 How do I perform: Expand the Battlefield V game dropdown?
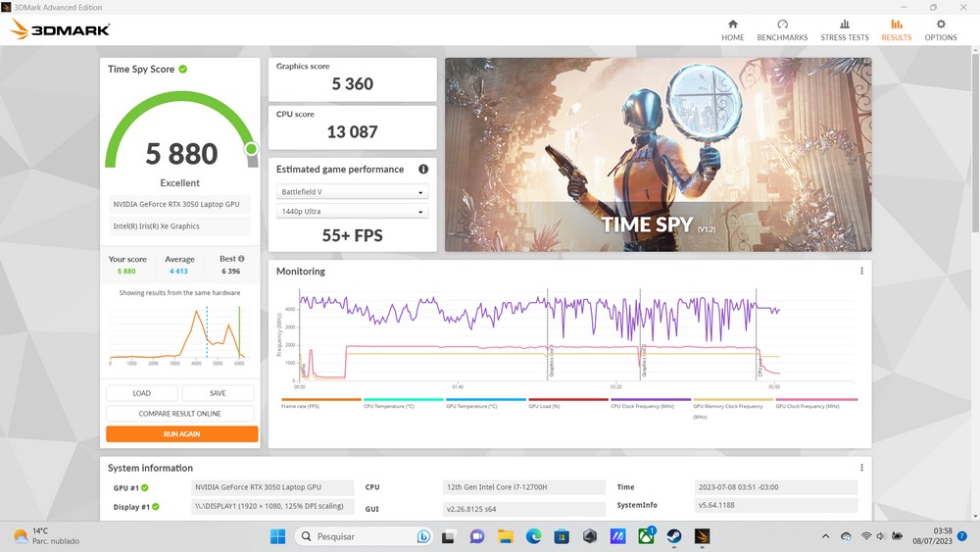pyautogui.click(x=353, y=192)
